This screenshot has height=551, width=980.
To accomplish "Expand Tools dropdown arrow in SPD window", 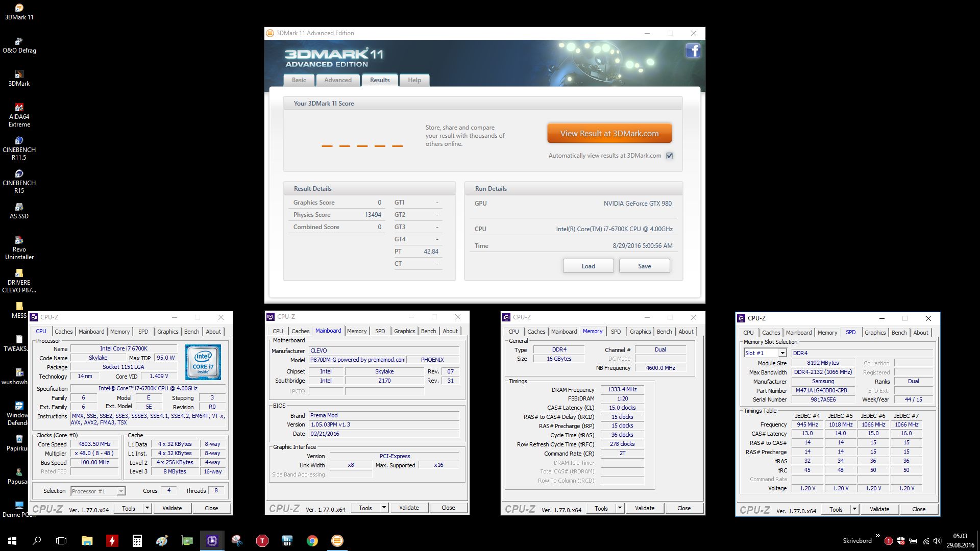I will (854, 509).
